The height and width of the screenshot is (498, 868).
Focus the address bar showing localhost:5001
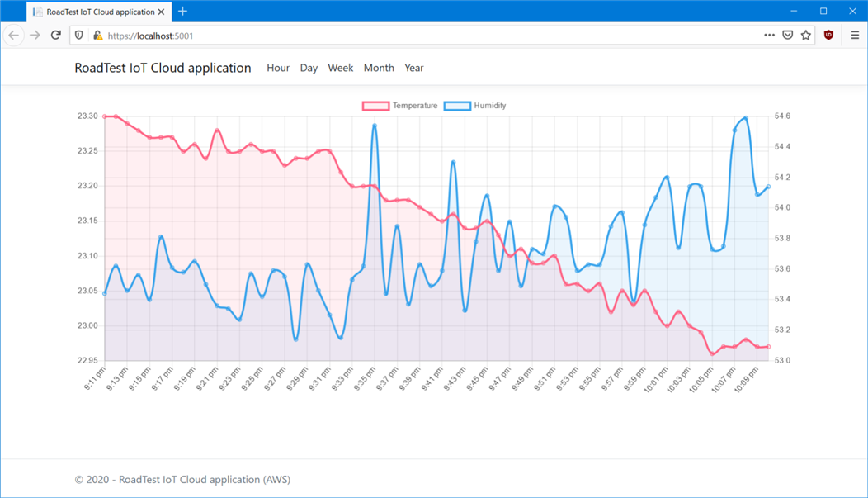(x=413, y=36)
